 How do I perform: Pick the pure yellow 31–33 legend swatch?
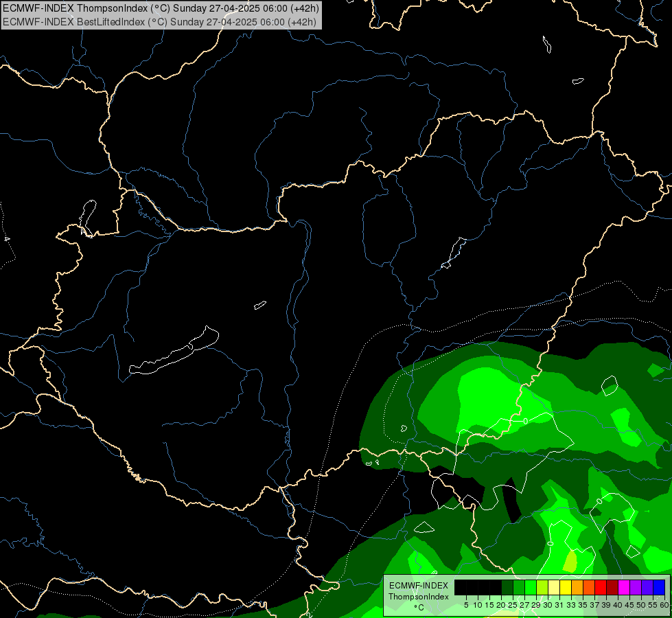pos(566,587)
